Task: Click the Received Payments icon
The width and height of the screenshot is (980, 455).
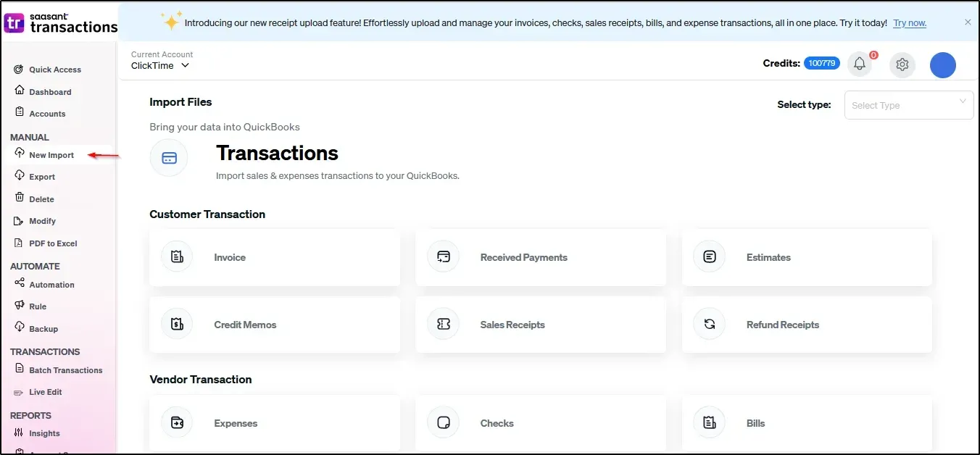Action: pos(443,257)
